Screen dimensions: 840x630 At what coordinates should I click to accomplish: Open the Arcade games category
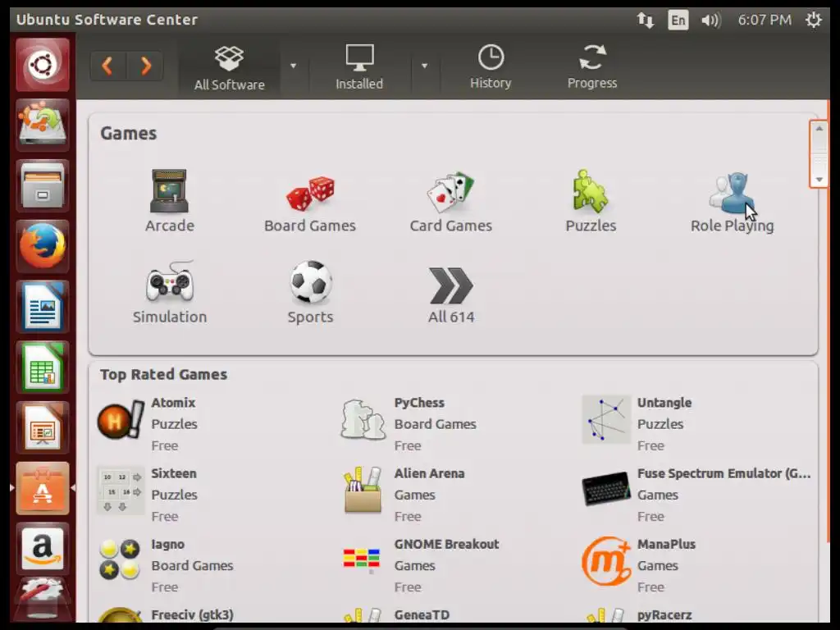pyautogui.click(x=169, y=201)
